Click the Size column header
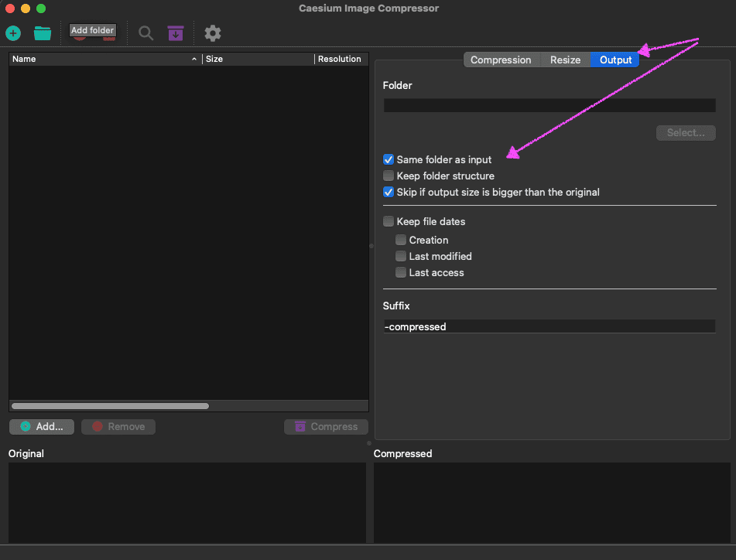Viewport: 736px width, 560px height. pyautogui.click(x=258, y=59)
